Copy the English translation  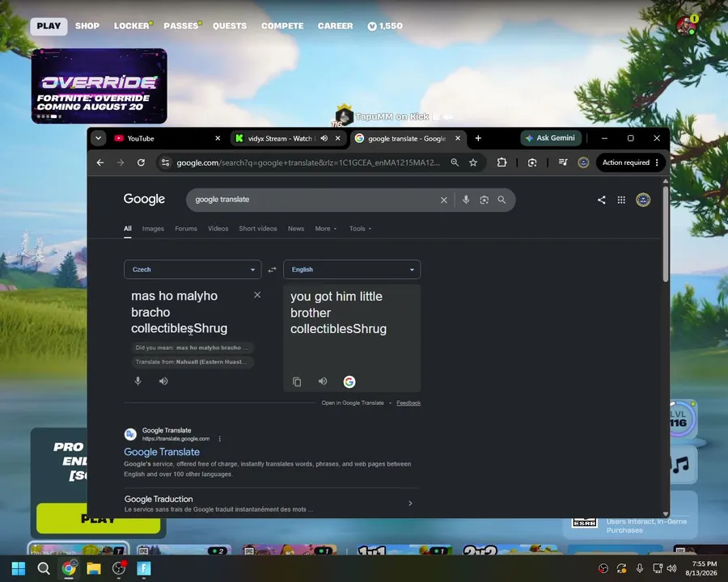297,382
